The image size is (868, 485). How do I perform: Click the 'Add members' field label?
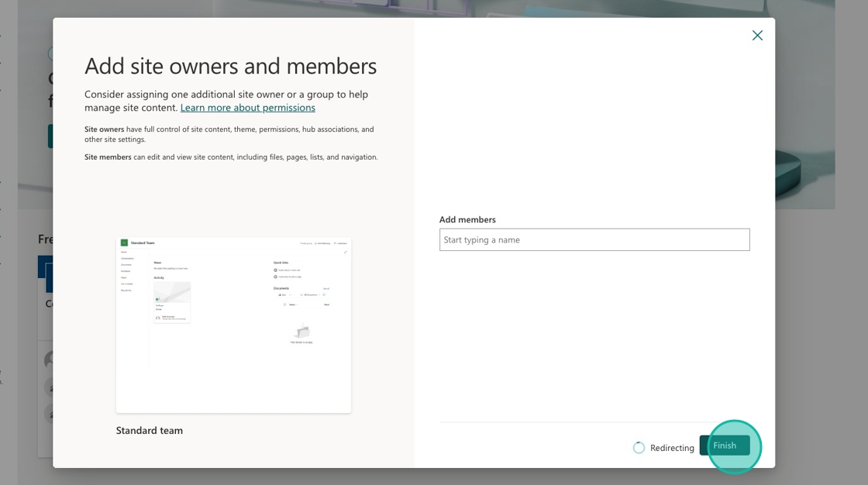pyautogui.click(x=467, y=220)
